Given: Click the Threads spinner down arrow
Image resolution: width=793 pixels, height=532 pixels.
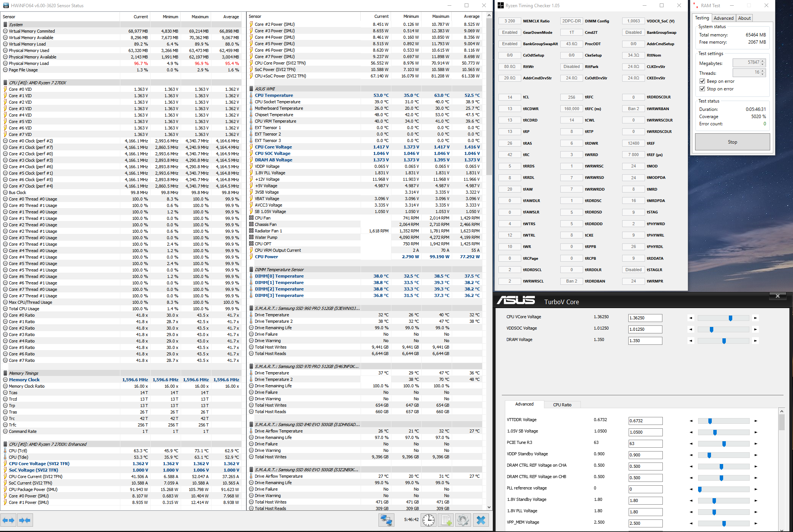Looking at the screenshot, I should [763, 74].
